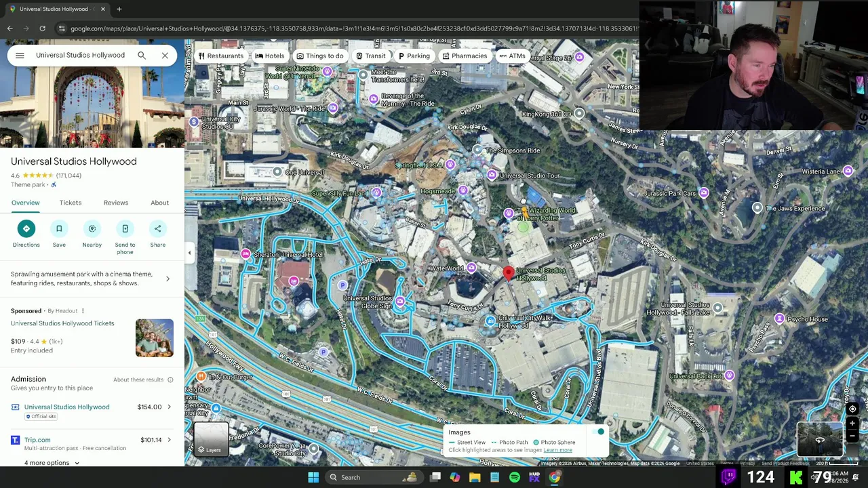Open Nearby search for this place
Image resolution: width=868 pixels, height=488 pixels.
92,235
